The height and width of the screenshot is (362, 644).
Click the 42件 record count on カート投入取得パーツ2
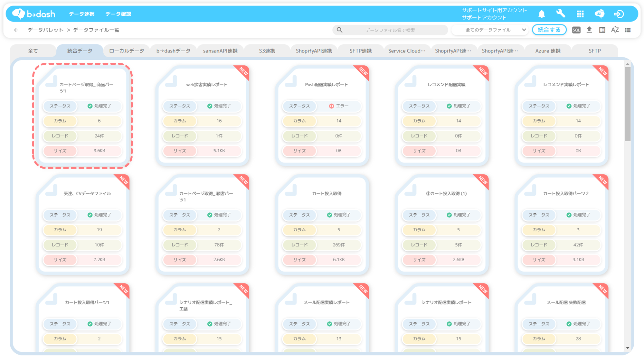click(578, 245)
